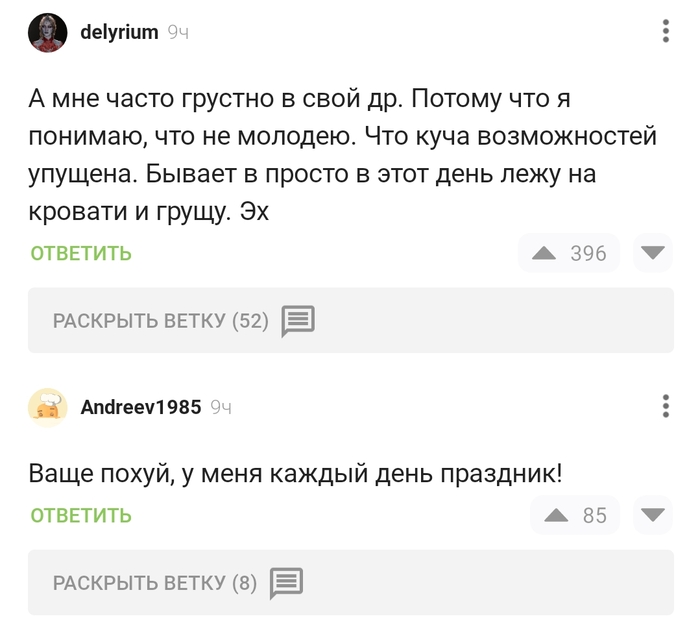
Task: Upvote delyrium's comment with 396 rating
Action: point(544,254)
